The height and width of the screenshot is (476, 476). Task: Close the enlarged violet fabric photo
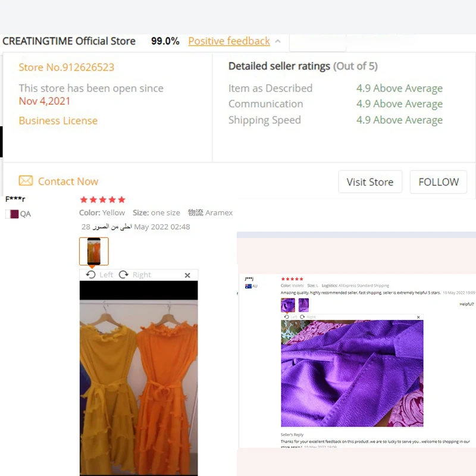pos(418,317)
